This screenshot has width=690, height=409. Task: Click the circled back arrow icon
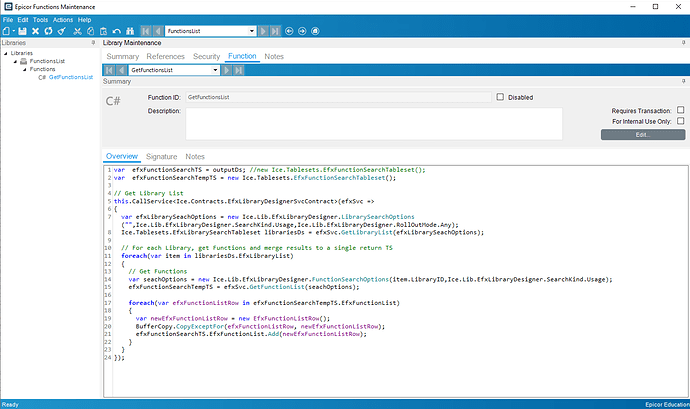[289, 31]
